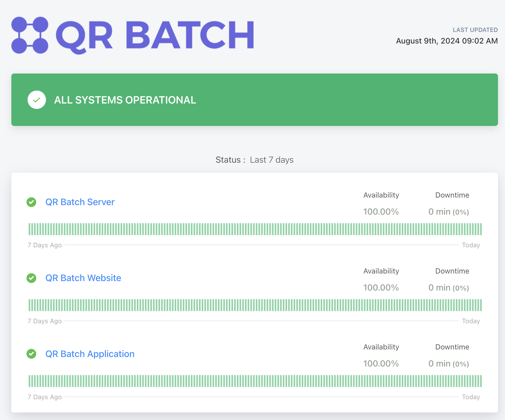505x420 pixels.
Task: Click the date 'August 9th, 2024 09:02 AM'
Action: click(x=447, y=41)
